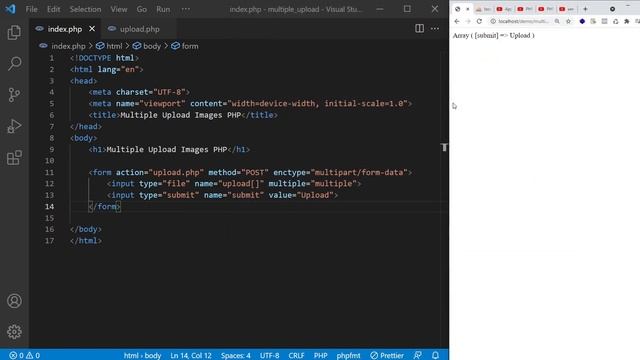Open the Source Control view

click(14, 95)
